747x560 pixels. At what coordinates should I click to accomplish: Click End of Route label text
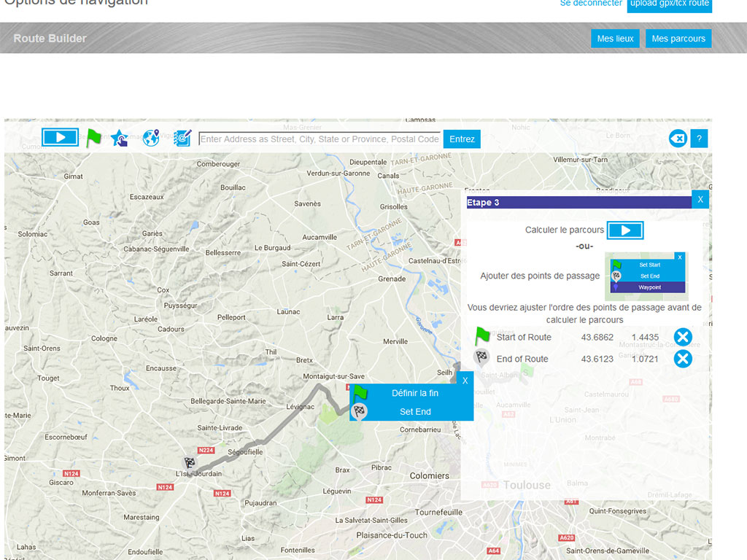(522, 359)
